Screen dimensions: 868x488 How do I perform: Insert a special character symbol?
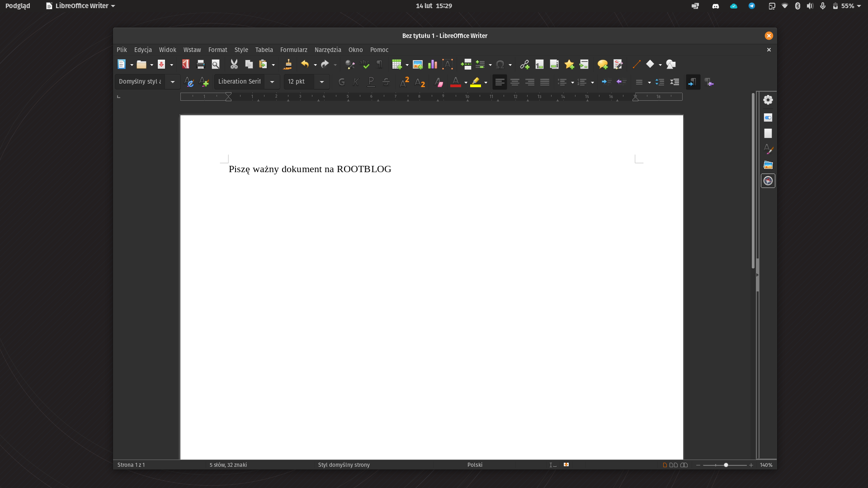point(501,64)
